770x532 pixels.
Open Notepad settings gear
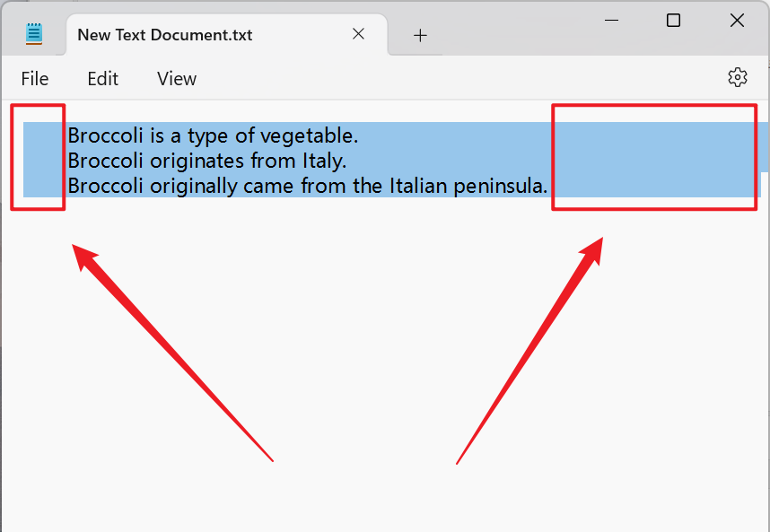coord(737,77)
